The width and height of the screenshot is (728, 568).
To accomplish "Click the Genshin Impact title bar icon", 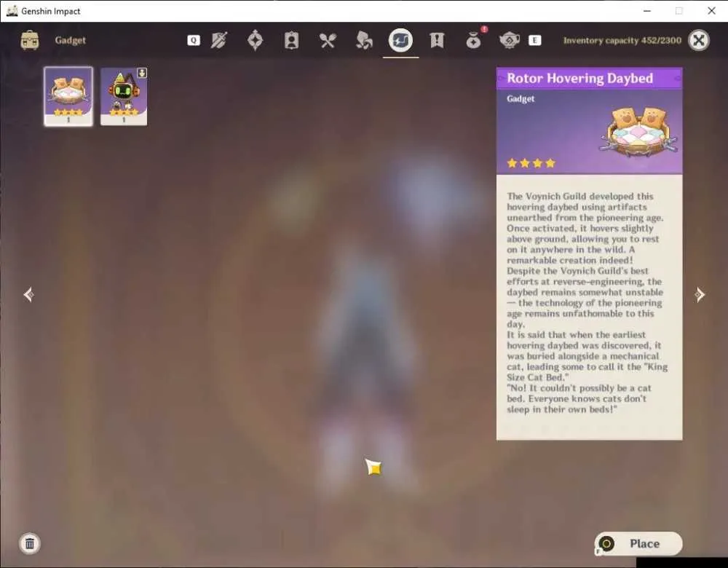I will point(12,11).
